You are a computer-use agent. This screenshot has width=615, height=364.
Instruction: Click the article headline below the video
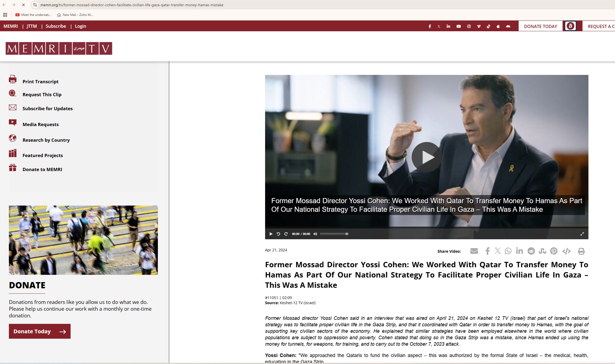(426, 275)
